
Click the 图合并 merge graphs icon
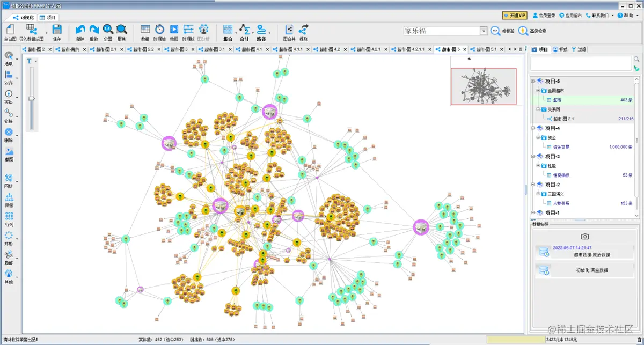pos(289,30)
